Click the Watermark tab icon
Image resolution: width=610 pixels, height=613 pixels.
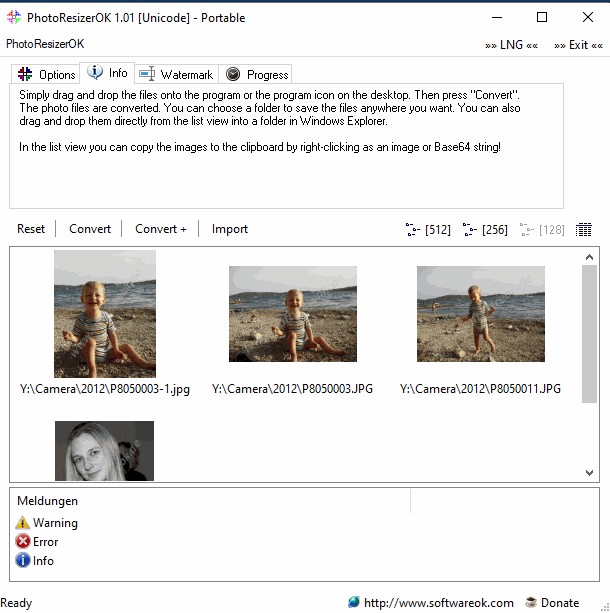(147, 73)
